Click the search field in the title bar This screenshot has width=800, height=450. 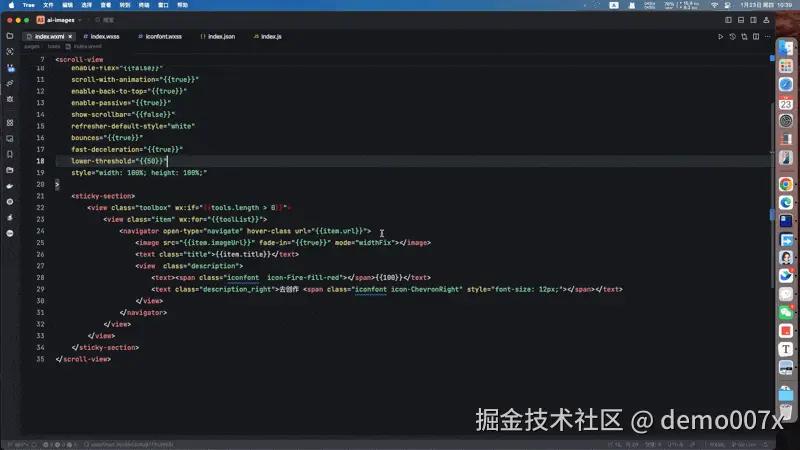105,20
